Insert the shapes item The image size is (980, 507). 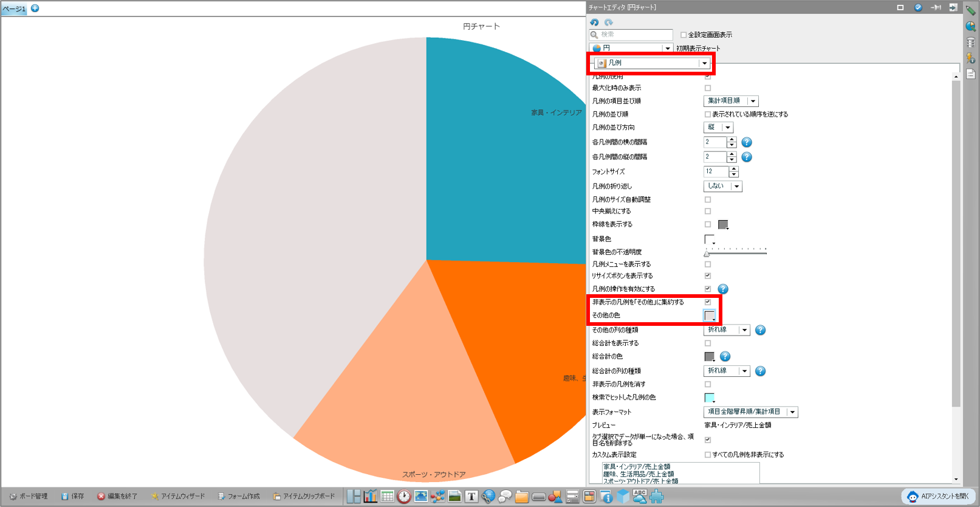tap(555, 497)
